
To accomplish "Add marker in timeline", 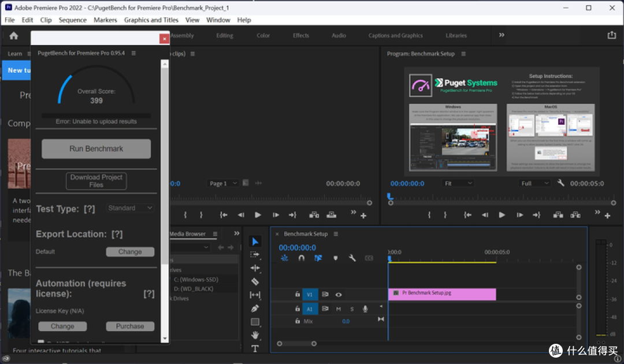I will click(336, 258).
